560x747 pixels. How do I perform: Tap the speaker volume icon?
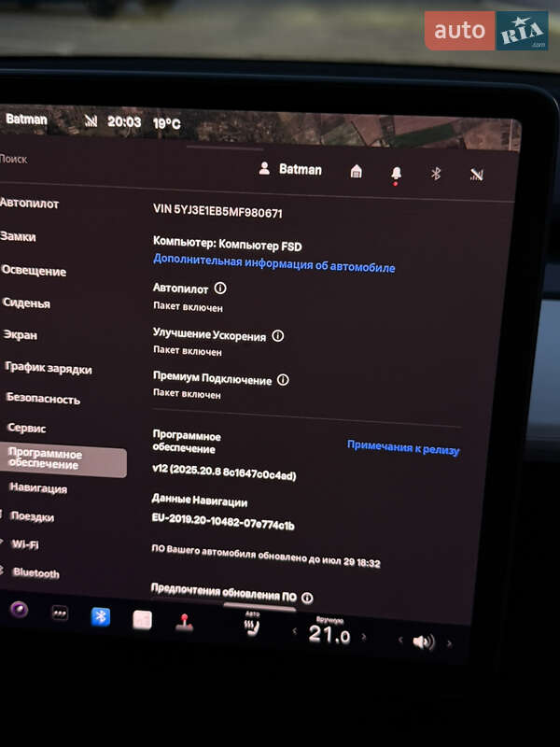click(x=424, y=642)
